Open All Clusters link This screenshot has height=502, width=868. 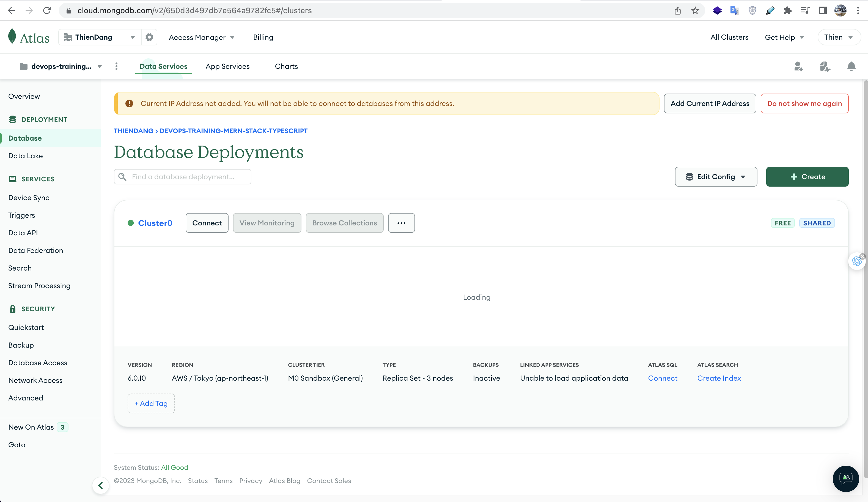click(729, 37)
